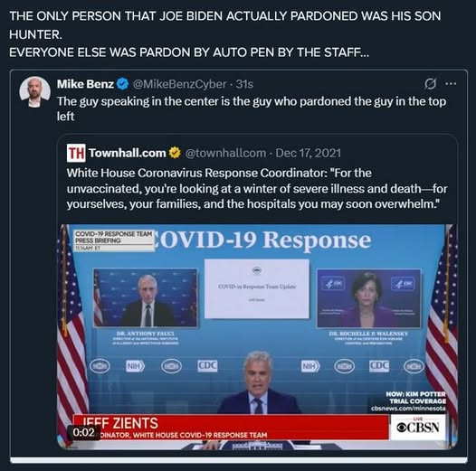Click the CBSN logo in the video
The height and width of the screenshot is (471, 476).
pyautogui.click(x=418, y=428)
